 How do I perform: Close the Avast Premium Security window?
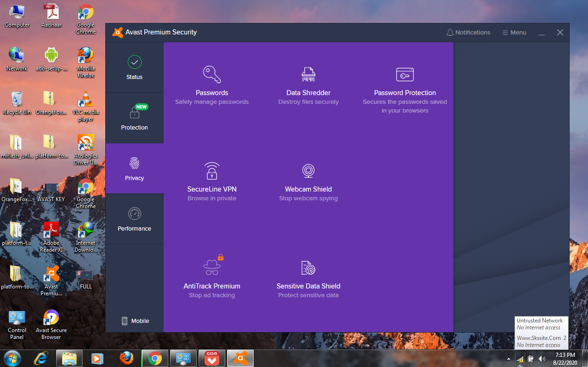coord(560,33)
